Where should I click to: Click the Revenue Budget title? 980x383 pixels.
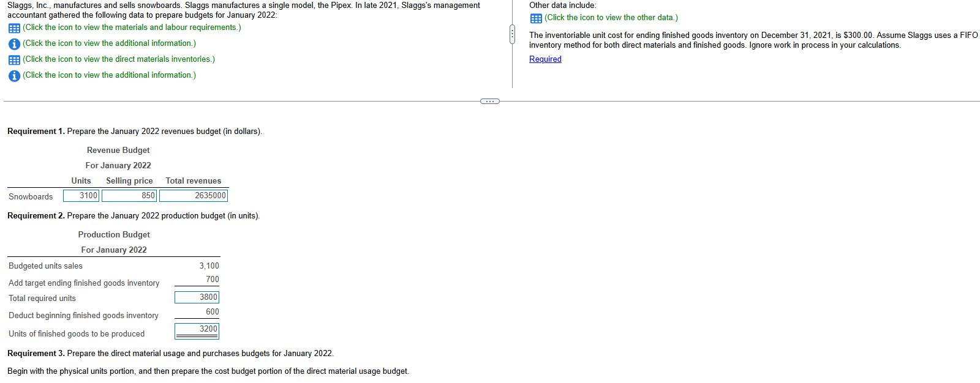118,151
